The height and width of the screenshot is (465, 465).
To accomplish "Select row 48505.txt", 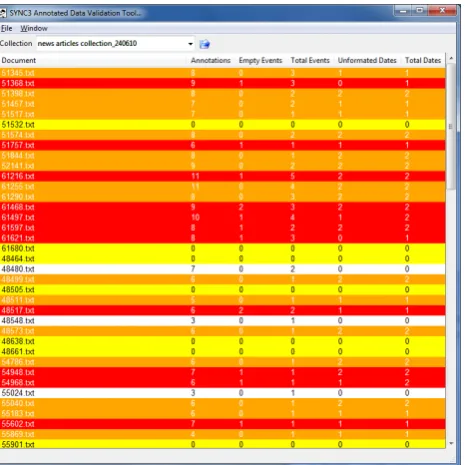I will (x=223, y=290).
